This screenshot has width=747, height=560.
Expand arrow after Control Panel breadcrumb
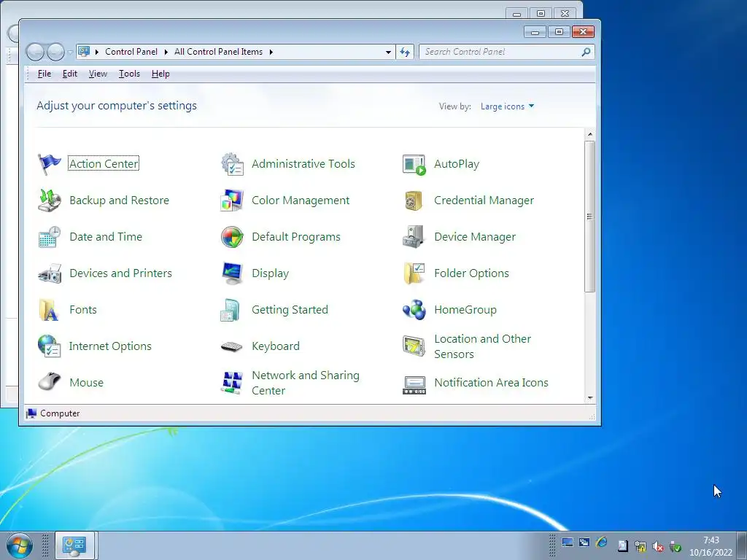click(x=166, y=52)
